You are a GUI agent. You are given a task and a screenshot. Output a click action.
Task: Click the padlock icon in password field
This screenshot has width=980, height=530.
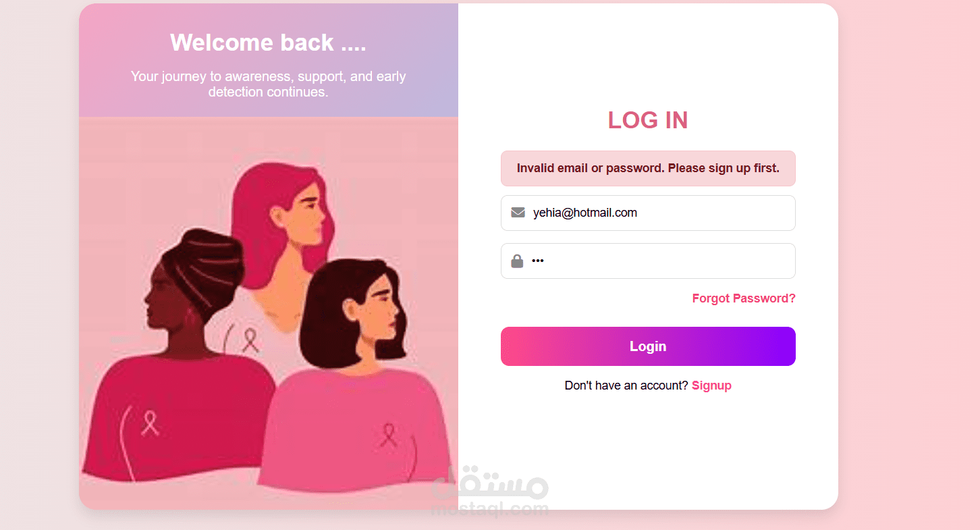pos(517,261)
